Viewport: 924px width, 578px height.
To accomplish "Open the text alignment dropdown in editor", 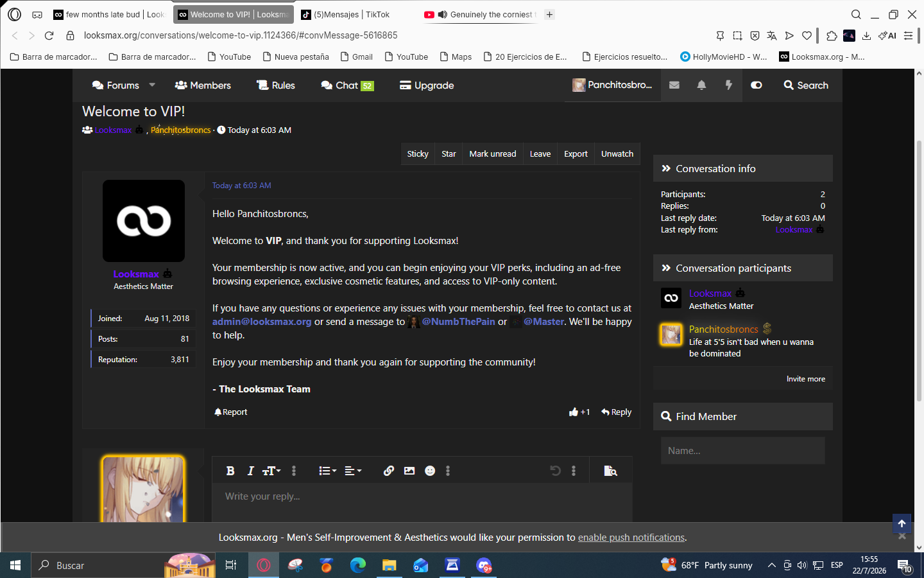I will 353,471.
